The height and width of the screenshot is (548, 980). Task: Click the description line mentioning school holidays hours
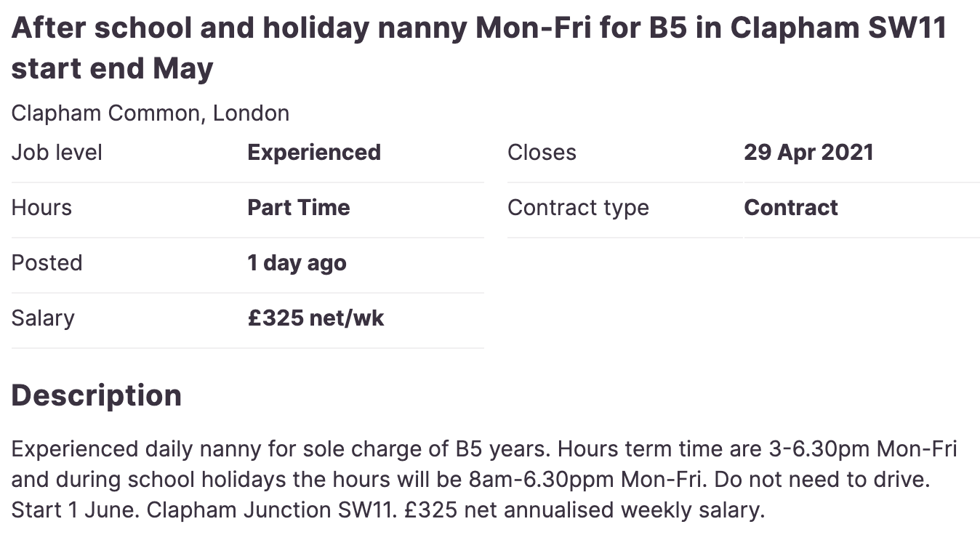pos(475,480)
